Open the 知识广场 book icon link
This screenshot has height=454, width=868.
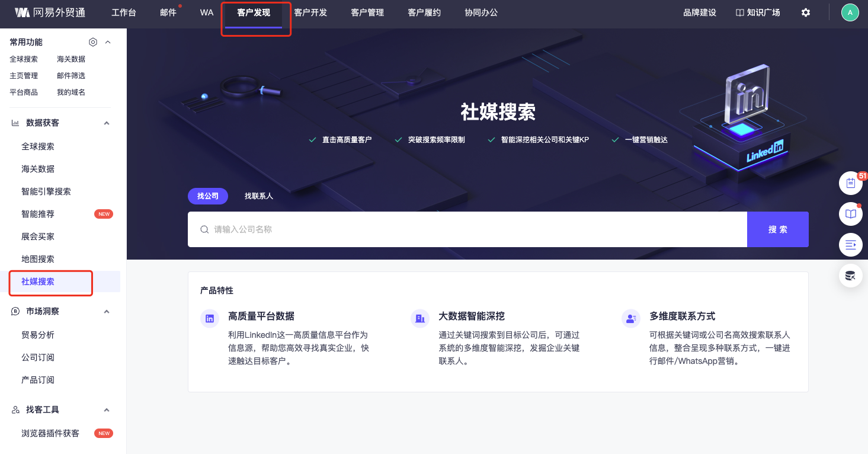(x=758, y=12)
